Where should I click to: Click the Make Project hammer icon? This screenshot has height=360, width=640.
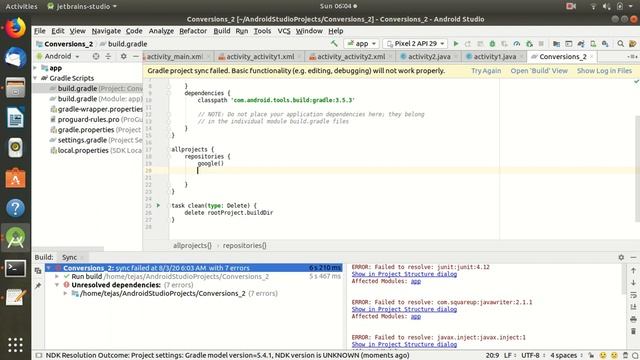click(334, 43)
